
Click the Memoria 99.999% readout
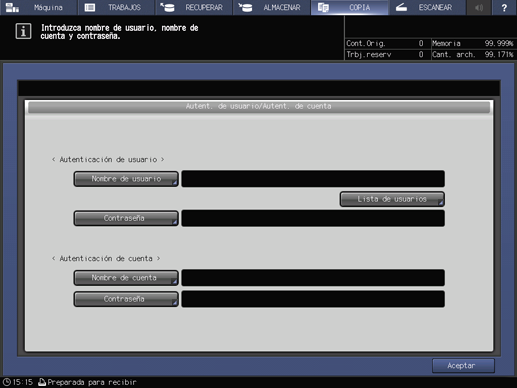pos(473,43)
